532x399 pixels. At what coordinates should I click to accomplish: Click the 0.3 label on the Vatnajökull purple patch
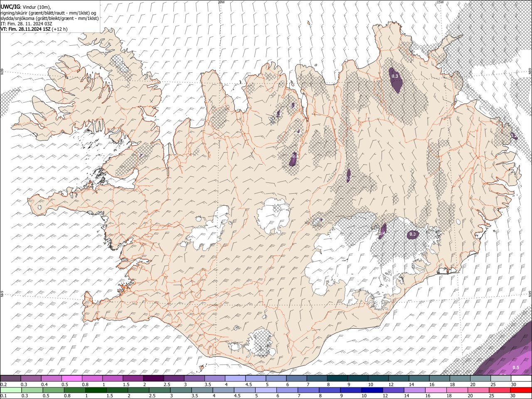pos(413,234)
